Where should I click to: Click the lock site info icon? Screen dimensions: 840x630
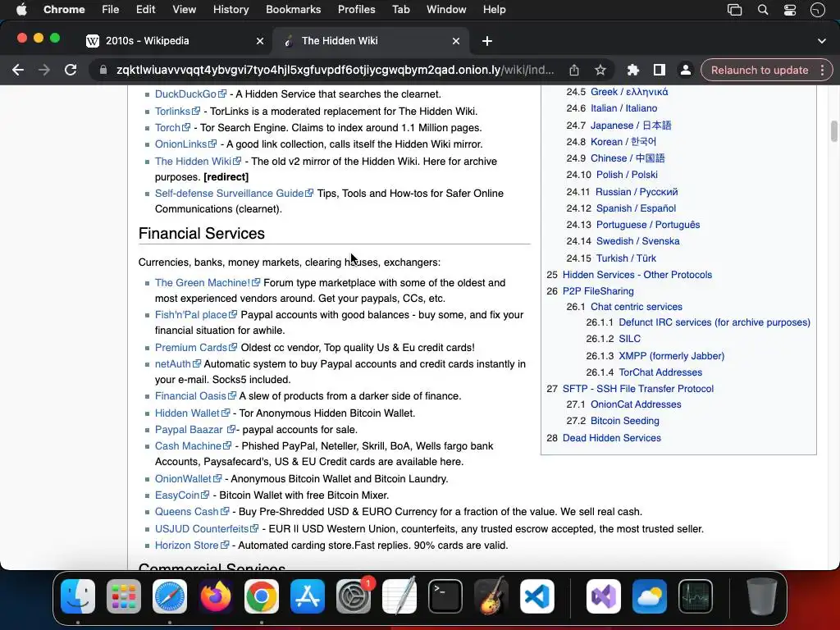pyautogui.click(x=103, y=71)
